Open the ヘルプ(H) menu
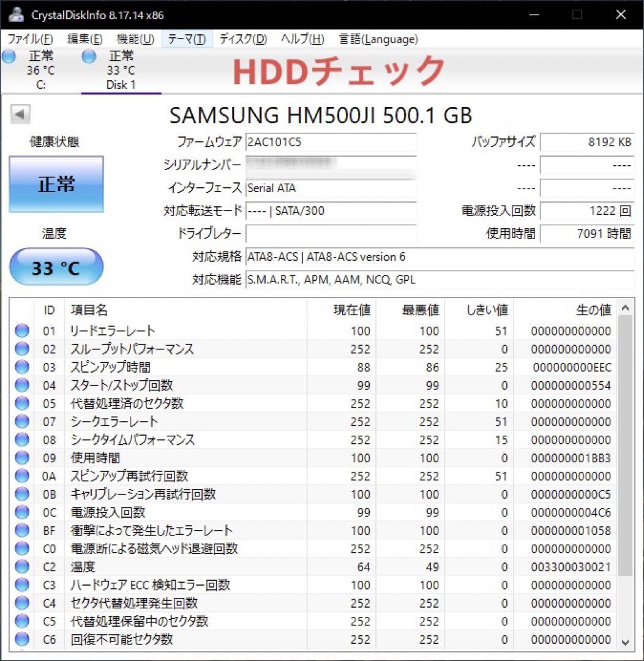 303,39
